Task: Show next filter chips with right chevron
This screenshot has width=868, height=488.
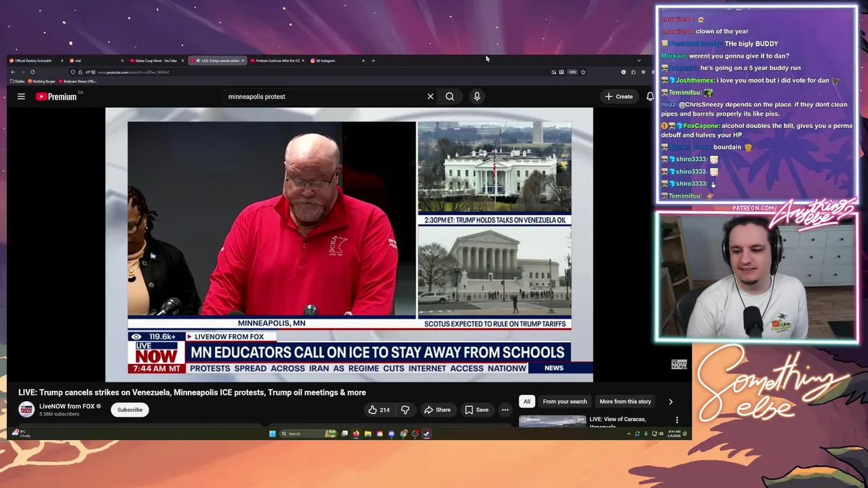Action: (x=671, y=401)
